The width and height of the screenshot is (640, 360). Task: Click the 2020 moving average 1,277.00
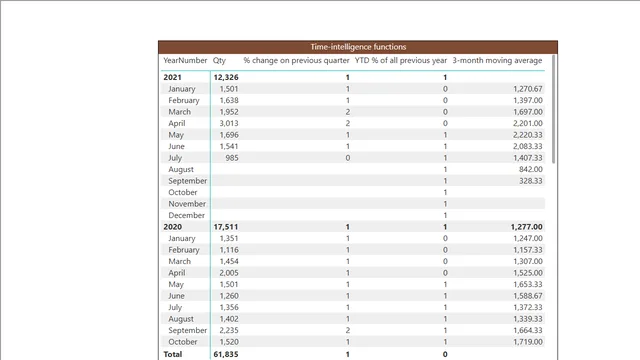coord(527,227)
